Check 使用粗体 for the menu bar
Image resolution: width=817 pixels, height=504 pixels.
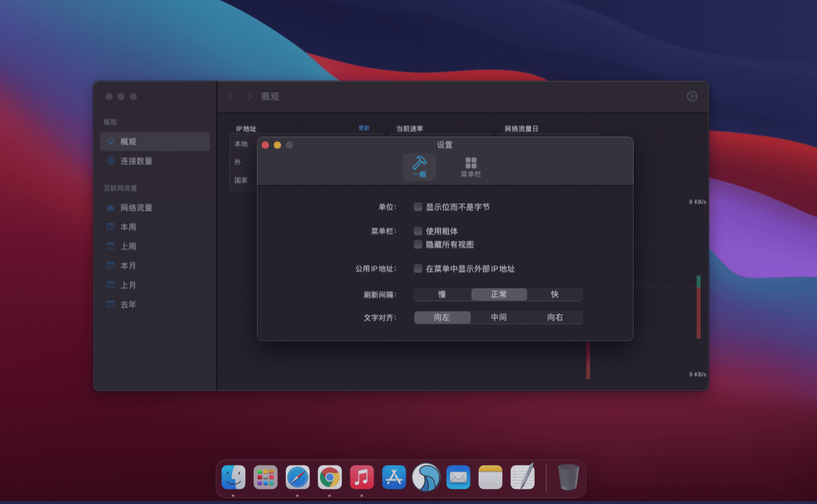(417, 231)
